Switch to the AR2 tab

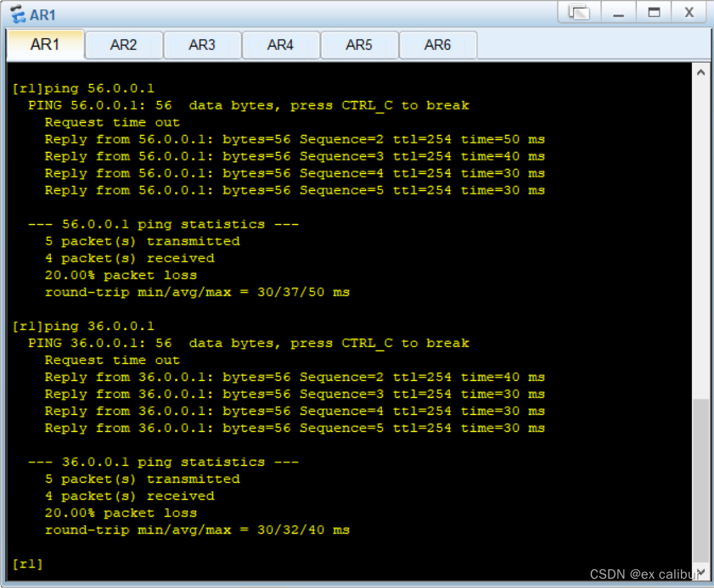[x=123, y=45]
